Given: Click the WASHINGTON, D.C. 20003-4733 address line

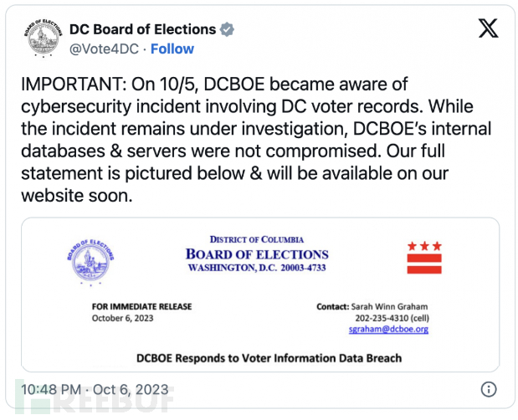Looking at the screenshot, I should (x=257, y=269).
